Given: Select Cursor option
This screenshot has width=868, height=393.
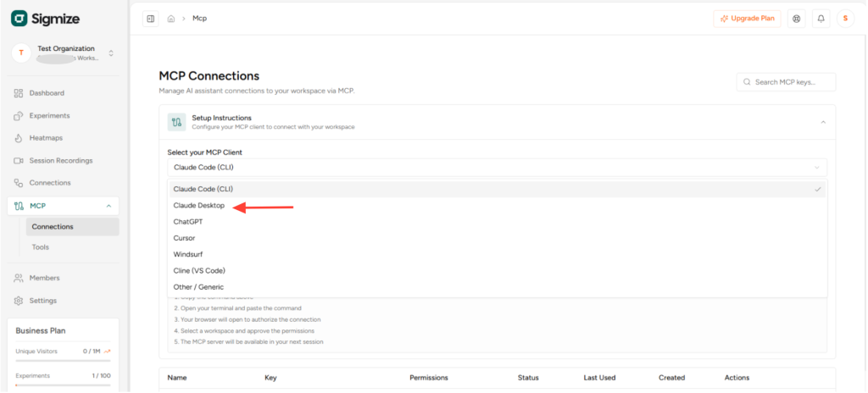Looking at the screenshot, I should pyautogui.click(x=497, y=238).
